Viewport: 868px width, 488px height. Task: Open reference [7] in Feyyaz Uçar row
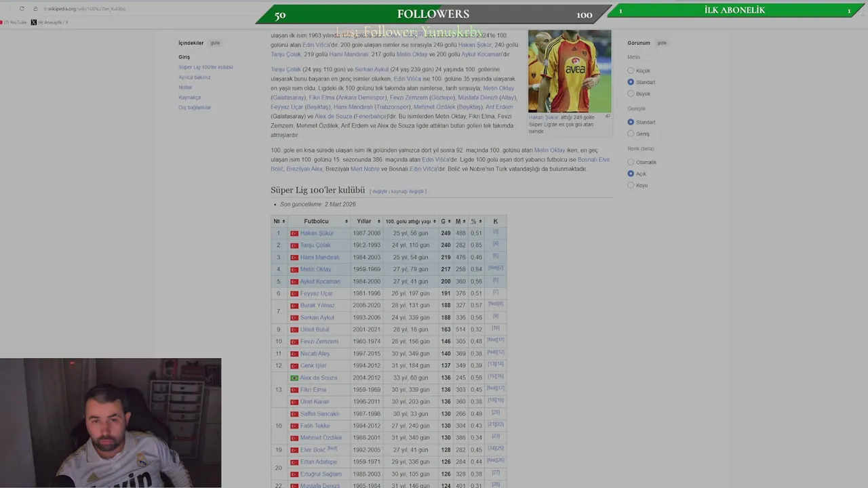click(496, 292)
